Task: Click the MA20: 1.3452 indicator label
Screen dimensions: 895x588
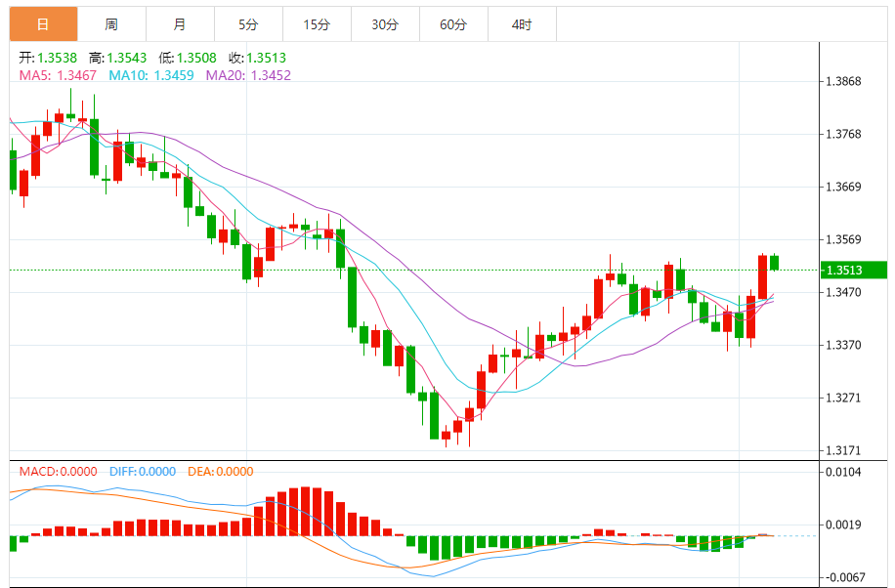Action: coord(248,75)
